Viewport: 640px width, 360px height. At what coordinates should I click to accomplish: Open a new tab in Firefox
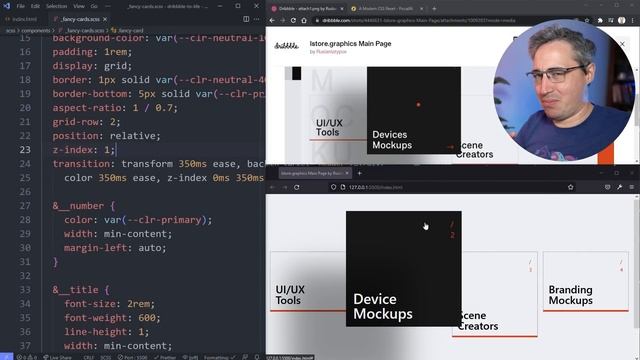click(x=359, y=173)
